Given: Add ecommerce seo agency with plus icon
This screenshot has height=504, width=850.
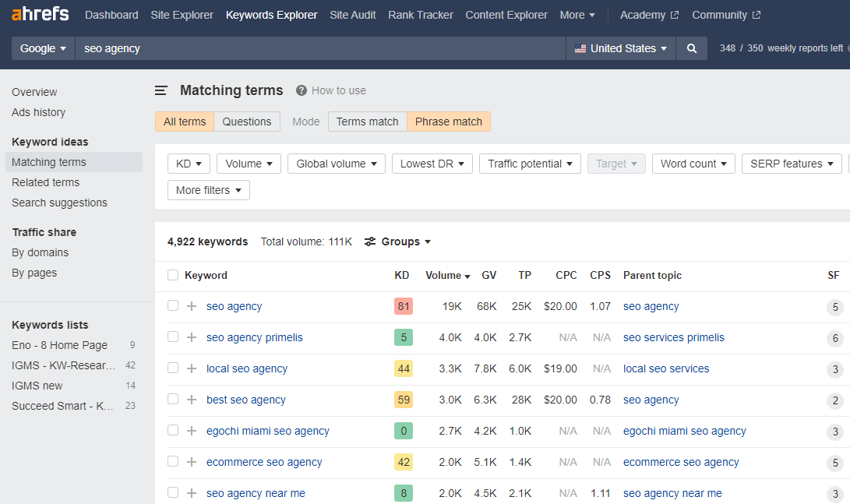Looking at the screenshot, I should (x=192, y=462).
